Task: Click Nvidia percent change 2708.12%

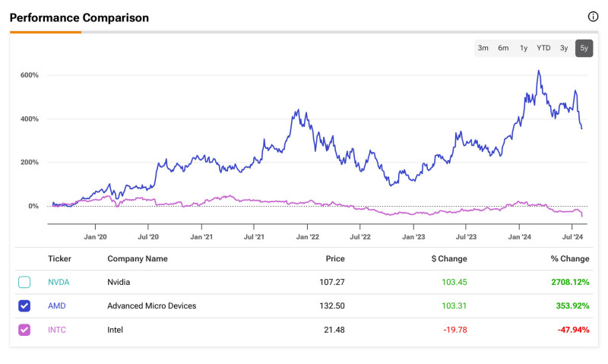Action: pos(571,282)
